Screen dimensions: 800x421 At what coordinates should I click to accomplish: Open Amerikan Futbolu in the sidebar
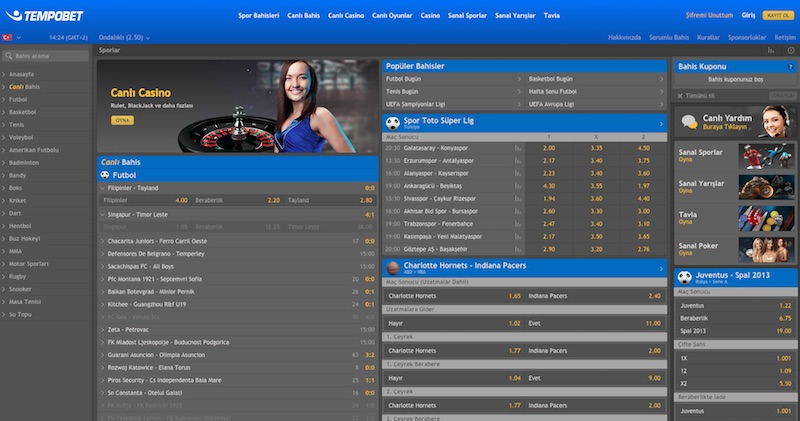tap(34, 150)
